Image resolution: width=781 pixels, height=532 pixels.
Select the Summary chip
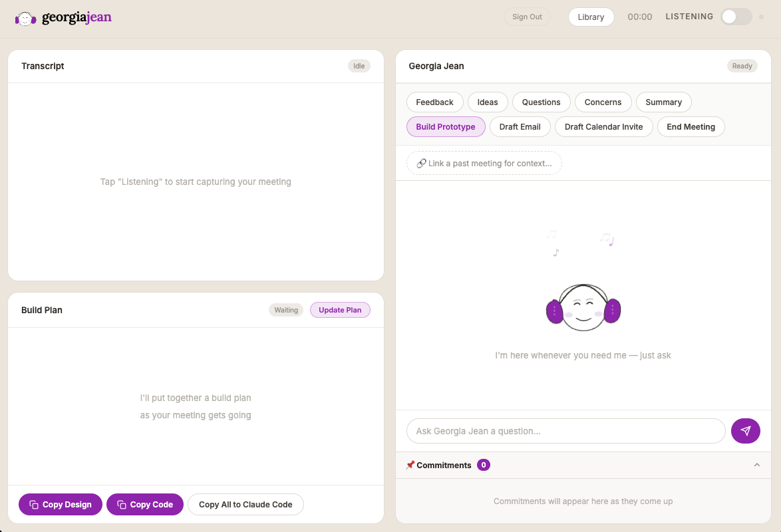(x=663, y=102)
